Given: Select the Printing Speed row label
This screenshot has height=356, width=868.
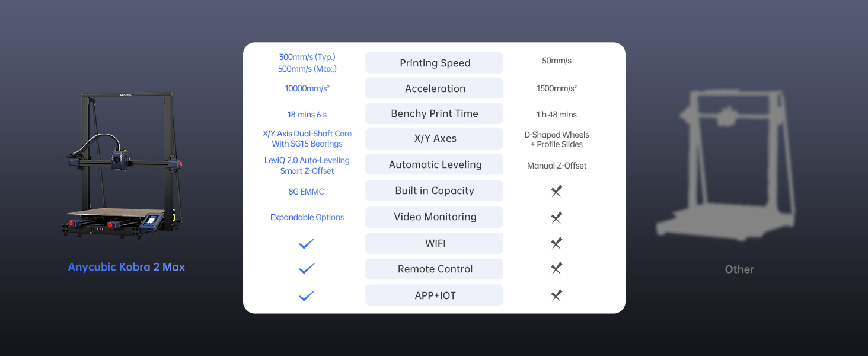Looking at the screenshot, I should (x=435, y=63).
